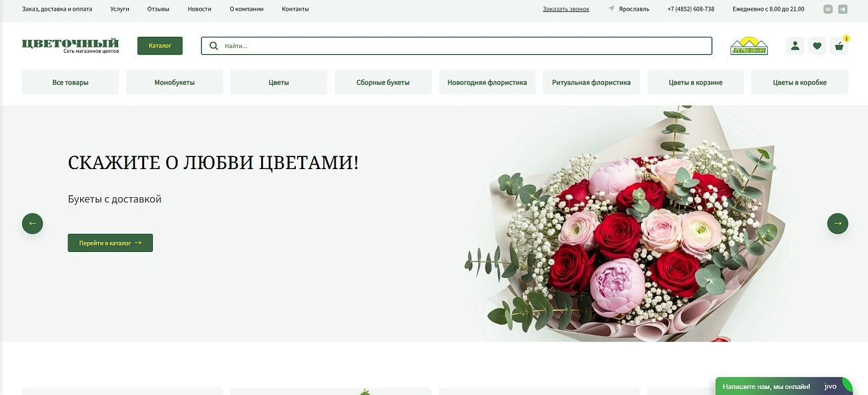Viewport: 868px width, 395px height.
Task: Click the Цветочный shop logo
Action: pos(69,44)
